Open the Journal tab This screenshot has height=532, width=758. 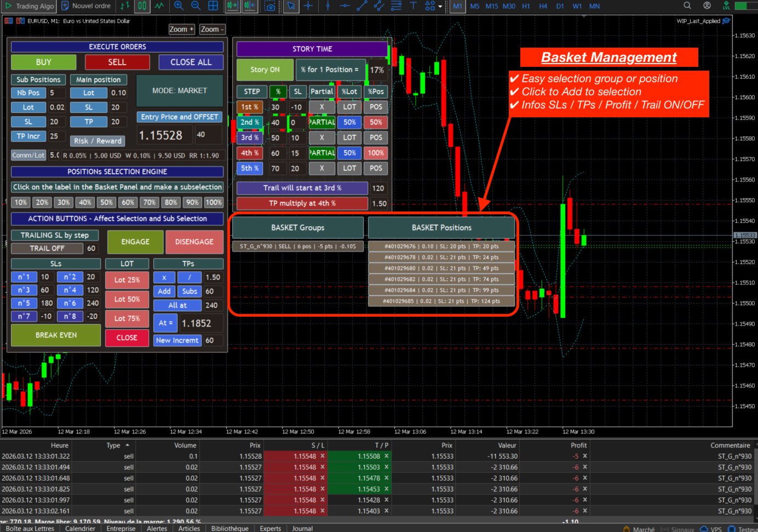coord(302,529)
